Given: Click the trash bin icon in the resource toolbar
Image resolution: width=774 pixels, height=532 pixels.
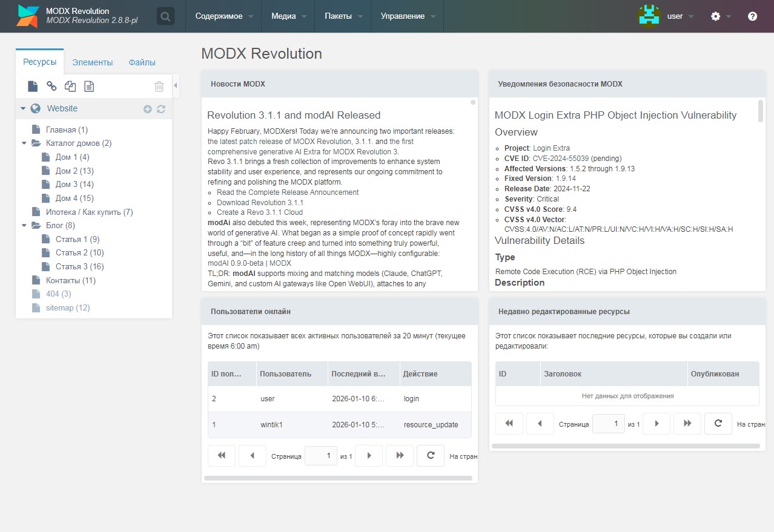Looking at the screenshot, I should (159, 87).
